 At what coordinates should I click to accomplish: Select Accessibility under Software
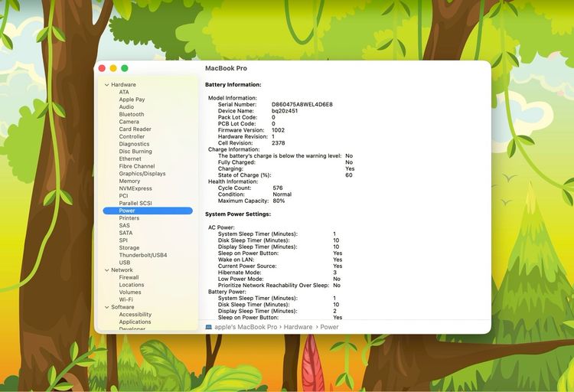[135, 315]
